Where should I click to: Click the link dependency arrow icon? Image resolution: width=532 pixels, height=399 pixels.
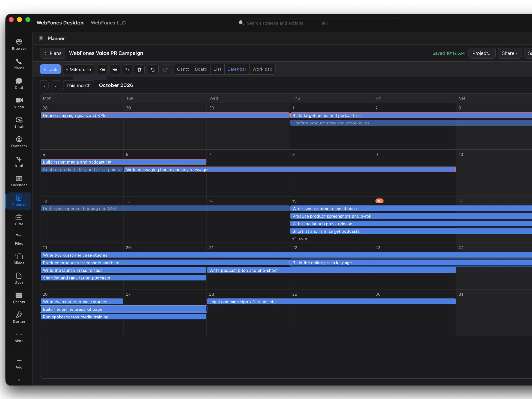coord(127,69)
